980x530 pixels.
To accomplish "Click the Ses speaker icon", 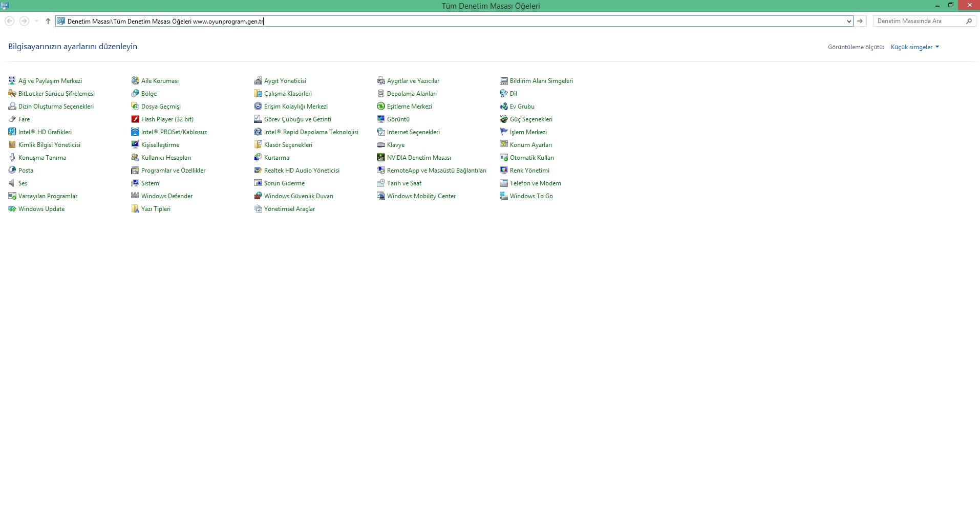I will (x=12, y=183).
